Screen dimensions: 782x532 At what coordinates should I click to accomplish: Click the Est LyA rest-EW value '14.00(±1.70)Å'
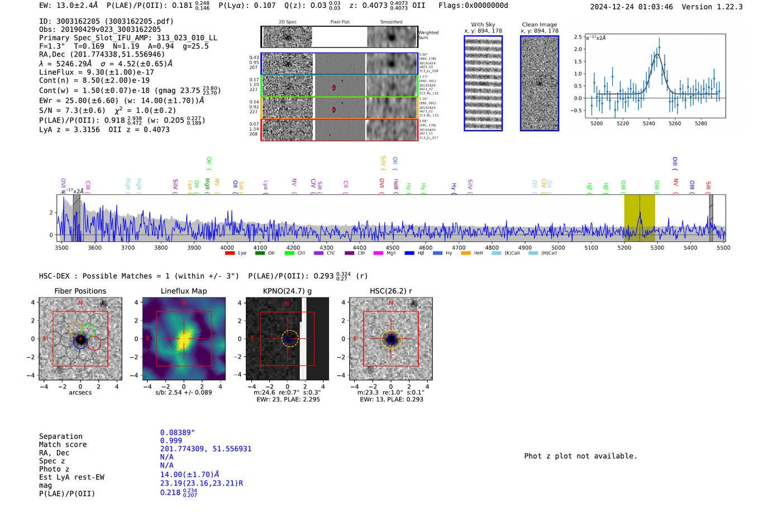click(189, 475)
